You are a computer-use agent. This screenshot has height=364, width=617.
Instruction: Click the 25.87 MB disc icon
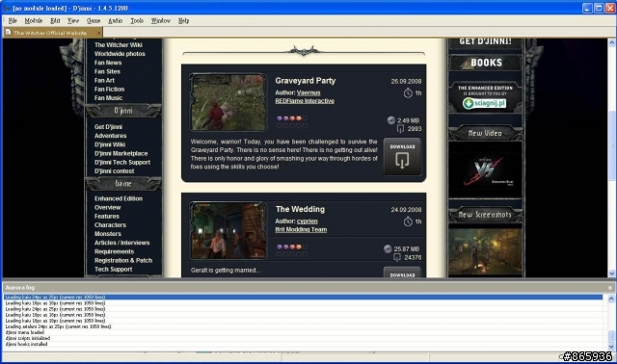pos(388,248)
